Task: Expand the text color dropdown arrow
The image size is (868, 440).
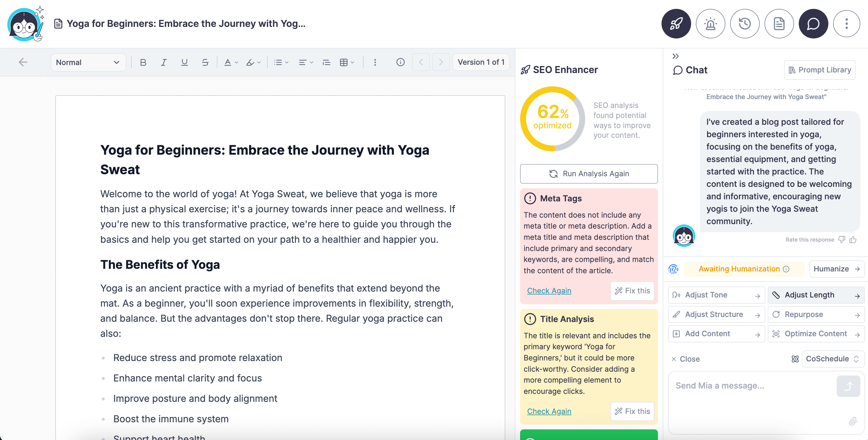Action: point(236,62)
